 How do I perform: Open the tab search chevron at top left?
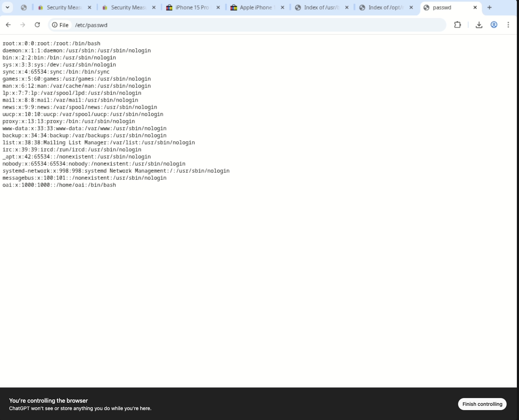point(7,7)
